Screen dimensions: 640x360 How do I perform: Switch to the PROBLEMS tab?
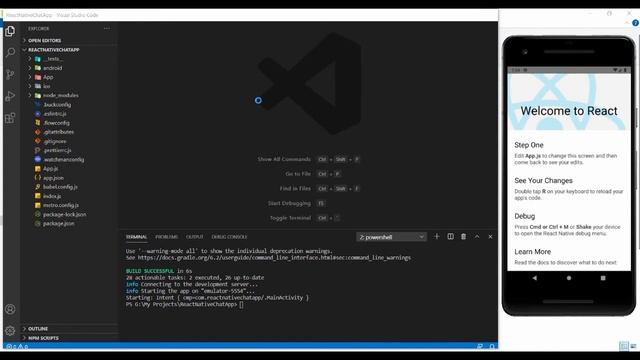click(x=167, y=237)
